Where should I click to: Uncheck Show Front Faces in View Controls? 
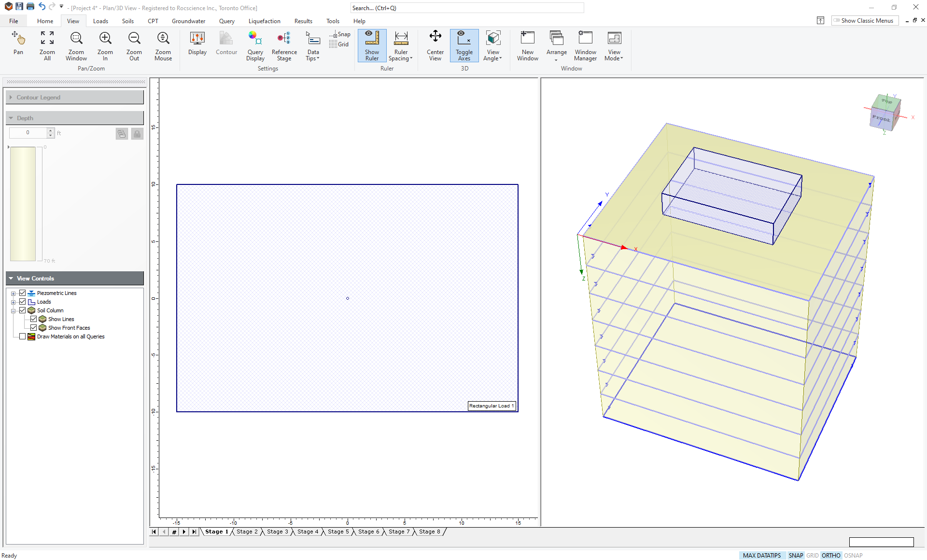[33, 327]
